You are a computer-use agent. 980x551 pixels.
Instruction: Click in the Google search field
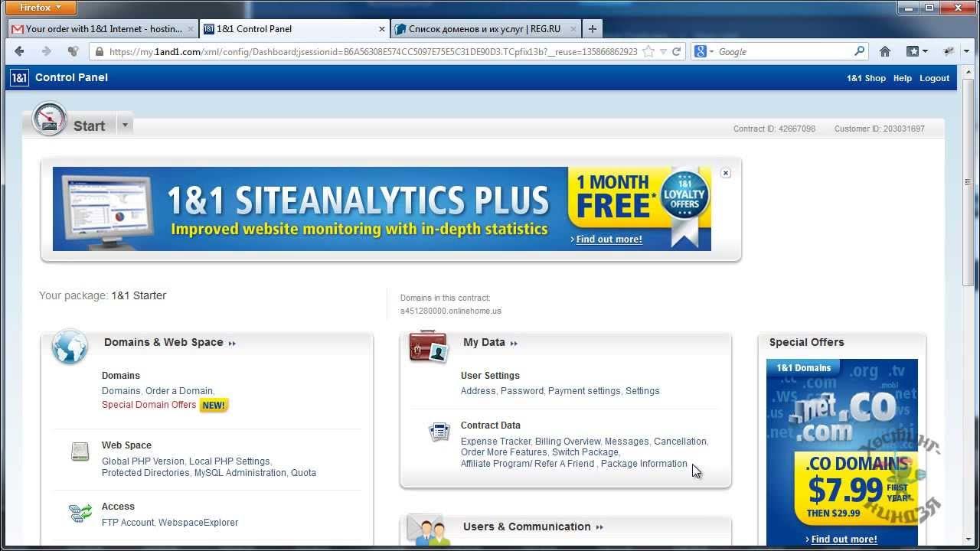(785, 51)
